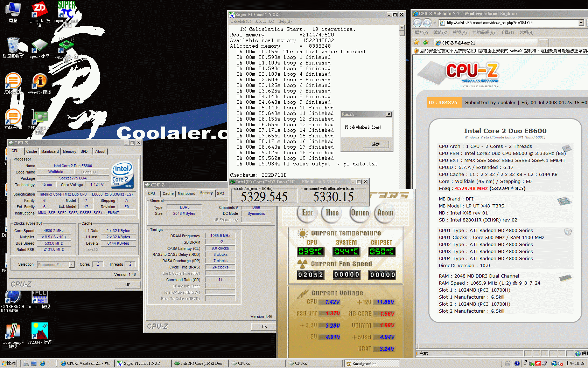Open the recent pages dropdown arrow next to forward button
The height and width of the screenshot is (368, 588).
click(435, 23)
